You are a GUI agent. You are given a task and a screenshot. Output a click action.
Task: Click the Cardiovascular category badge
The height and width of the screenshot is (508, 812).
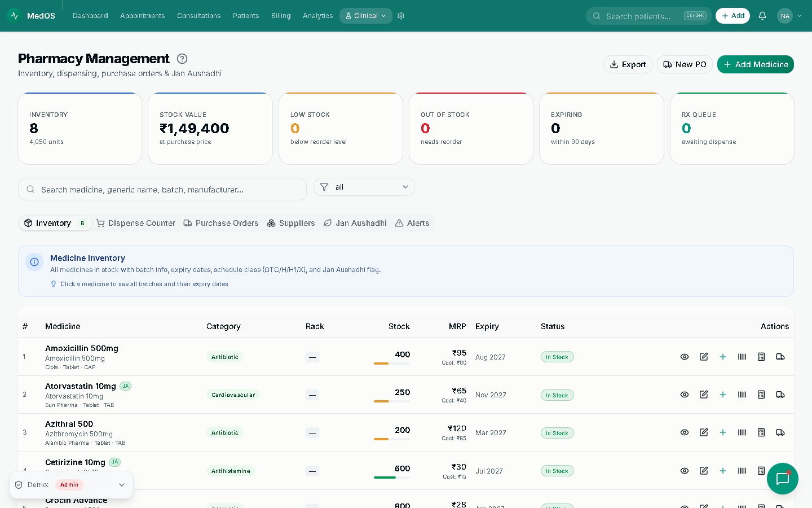[x=233, y=395]
